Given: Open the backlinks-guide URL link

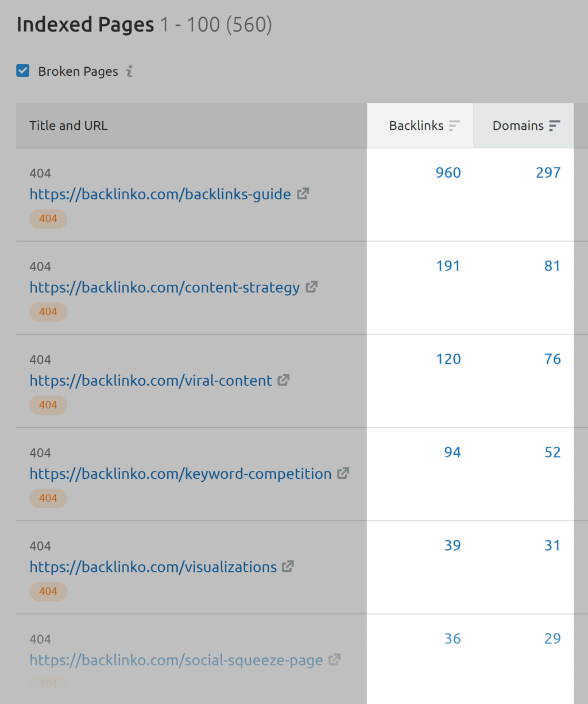Looking at the screenshot, I should click(160, 194).
